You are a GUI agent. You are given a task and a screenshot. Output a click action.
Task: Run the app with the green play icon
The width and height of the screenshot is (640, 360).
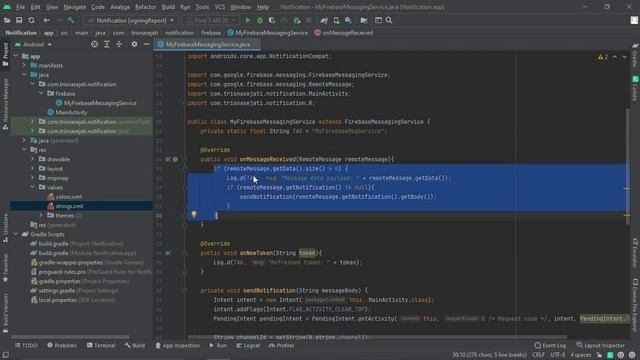pos(248,20)
